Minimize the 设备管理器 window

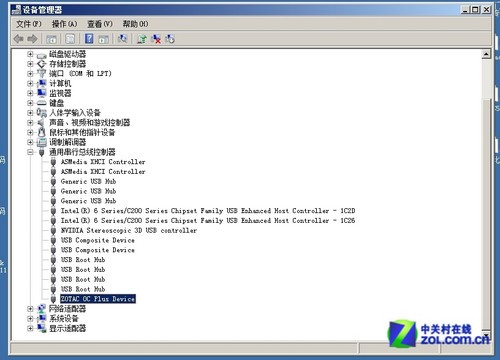466,10
